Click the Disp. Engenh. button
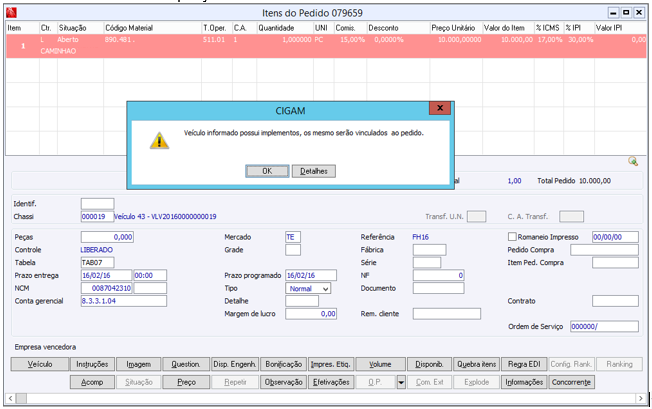This screenshot has height=409, width=652. point(235,365)
